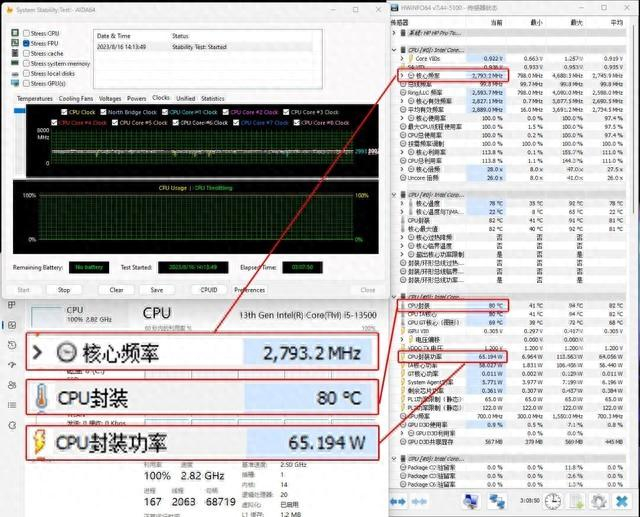Switch to Statistics tab
This screenshot has height=517, width=640.
(x=213, y=99)
